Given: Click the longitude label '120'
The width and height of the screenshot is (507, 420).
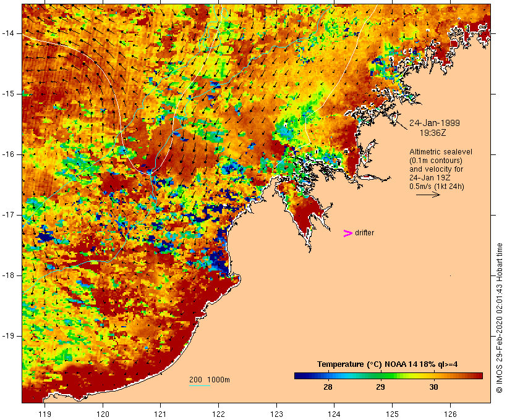Looking at the screenshot, I should (103, 414).
